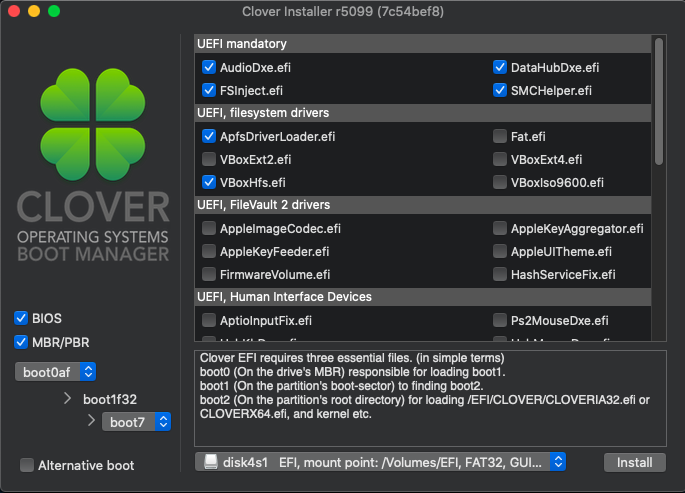Zoom window with the green button
This screenshot has width=685, height=493.
pos(54,11)
